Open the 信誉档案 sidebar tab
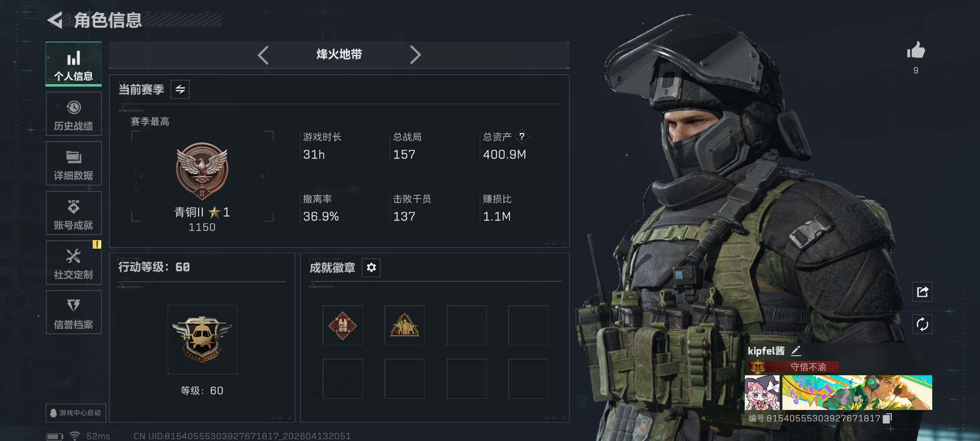Image resolution: width=980 pixels, height=441 pixels. coord(73,312)
